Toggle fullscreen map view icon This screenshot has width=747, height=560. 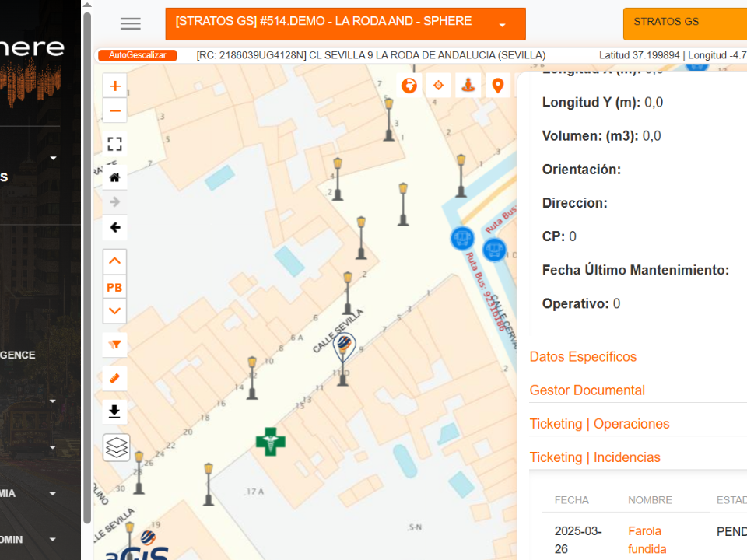click(115, 144)
